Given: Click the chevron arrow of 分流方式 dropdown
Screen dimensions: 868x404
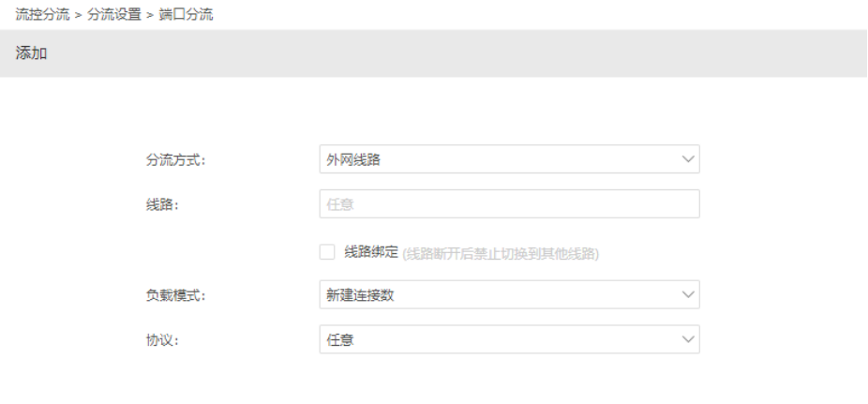Looking at the screenshot, I should 688,159.
